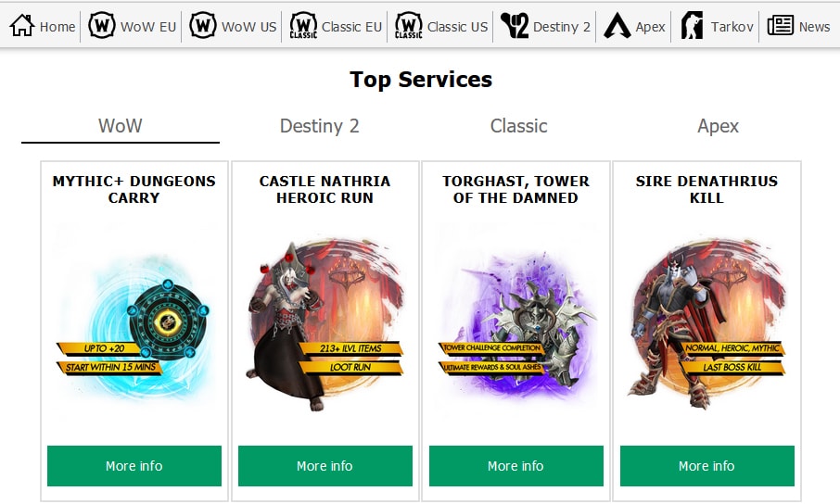Image resolution: width=840 pixels, height=504 pixels.
Task: Open WoW EU via its W logo icon
Action: [x=102, y=26]
